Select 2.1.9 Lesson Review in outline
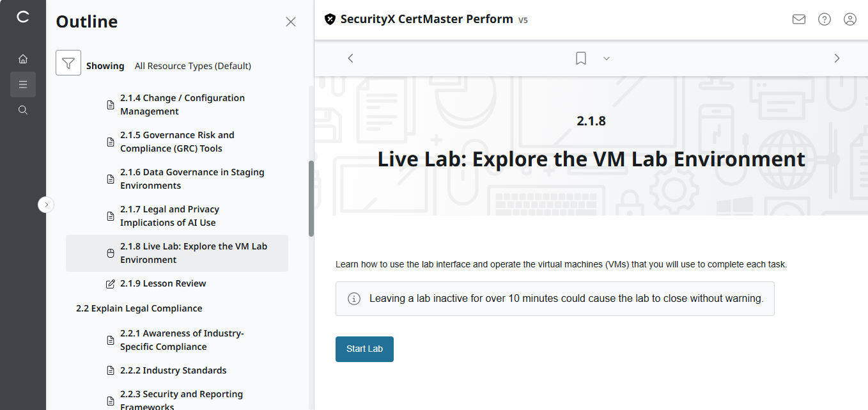The width and height of the screenshot is (868, 410). (x=163, y=283)
